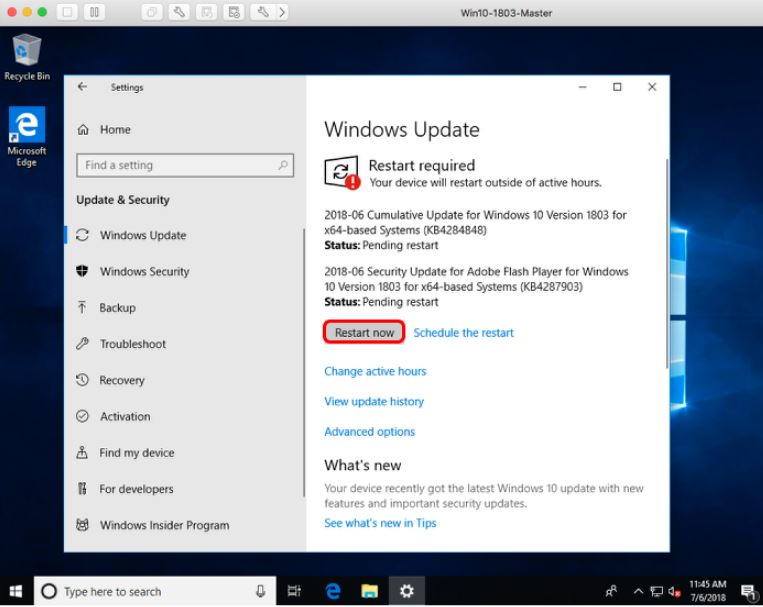This screenshot has width=763, height=607.
Task: Open Recycle Bin on desktop
Action: 27,57
